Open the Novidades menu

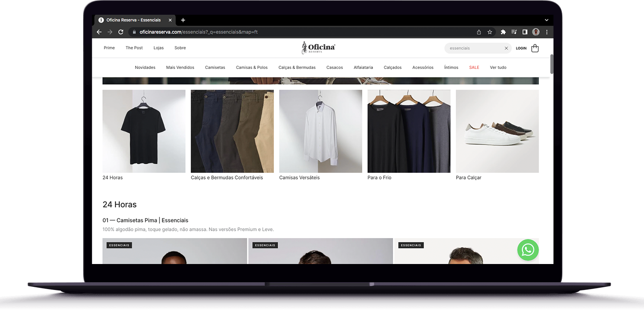(145, 68)
